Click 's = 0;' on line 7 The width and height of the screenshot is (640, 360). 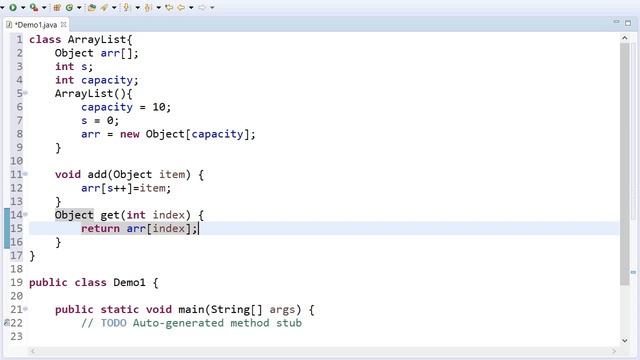coord(100,120)
